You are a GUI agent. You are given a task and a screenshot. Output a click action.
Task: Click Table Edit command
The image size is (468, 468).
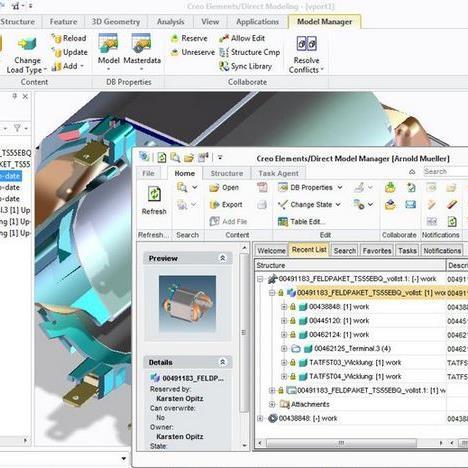pyautogui.click(x=302, y=222)
